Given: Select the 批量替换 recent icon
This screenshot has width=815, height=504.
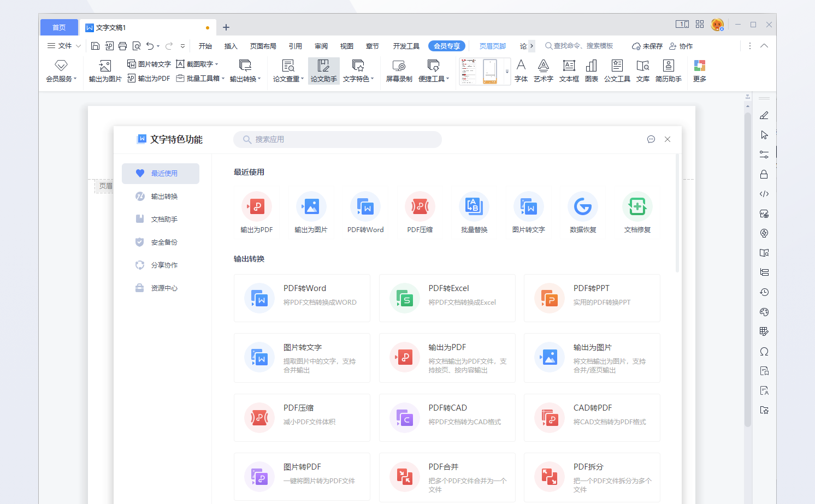Looking at the screenshot, I should [x=474, y=207].
